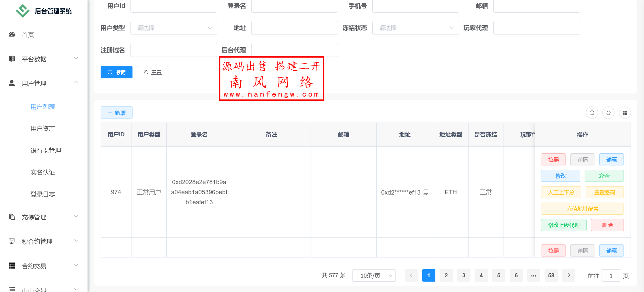Click the system logo in the sidebar
The width and height of the screenshot is (644, 292).
[x=23, y=11]
